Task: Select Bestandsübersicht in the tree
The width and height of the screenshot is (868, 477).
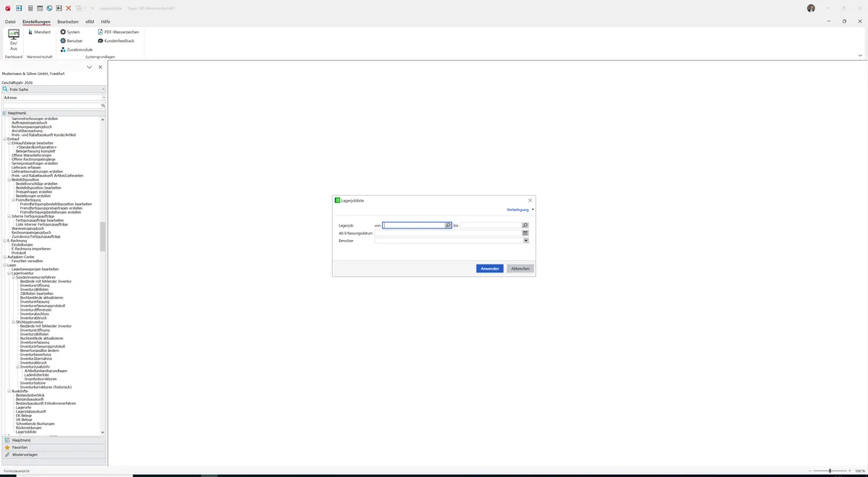Action: pyautogui.click(x=30, y=395)
